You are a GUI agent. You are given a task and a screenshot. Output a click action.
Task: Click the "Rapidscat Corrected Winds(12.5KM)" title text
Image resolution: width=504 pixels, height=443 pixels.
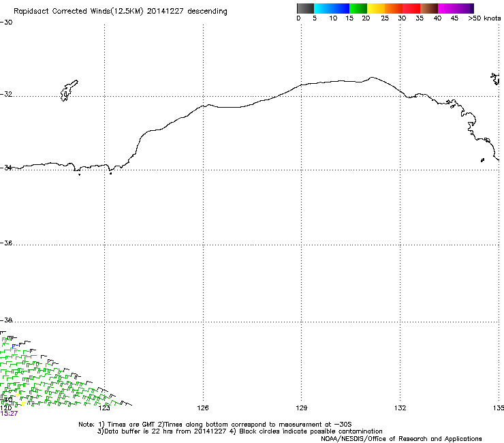(x=78, y=12)
